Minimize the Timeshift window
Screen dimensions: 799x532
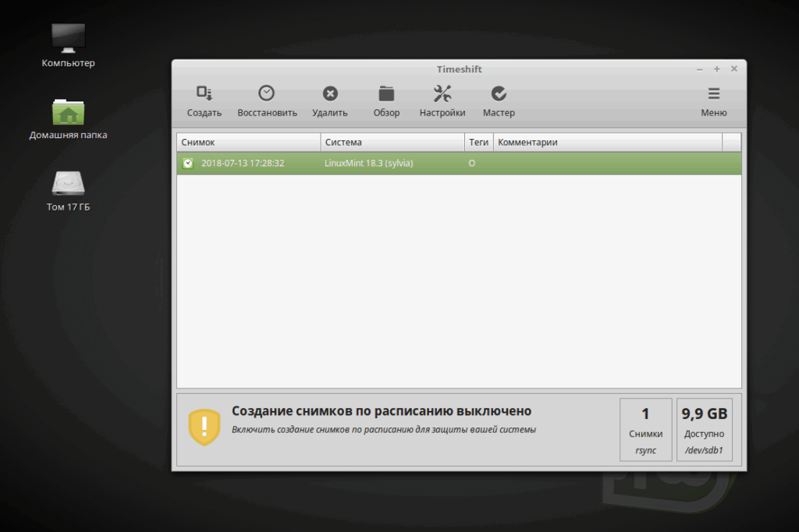700,69
